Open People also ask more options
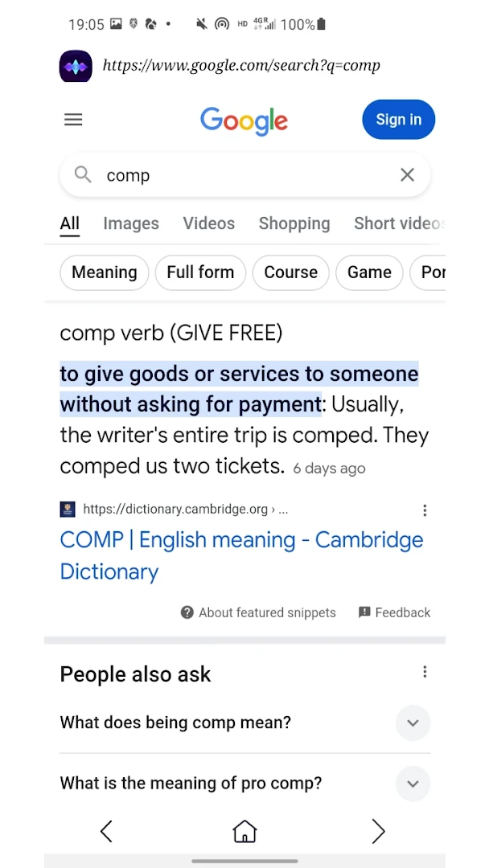Viewport: 489px width, 868px height. point(425,672)
